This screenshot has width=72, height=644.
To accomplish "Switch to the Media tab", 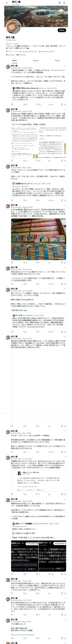I will tap(57, 61).
